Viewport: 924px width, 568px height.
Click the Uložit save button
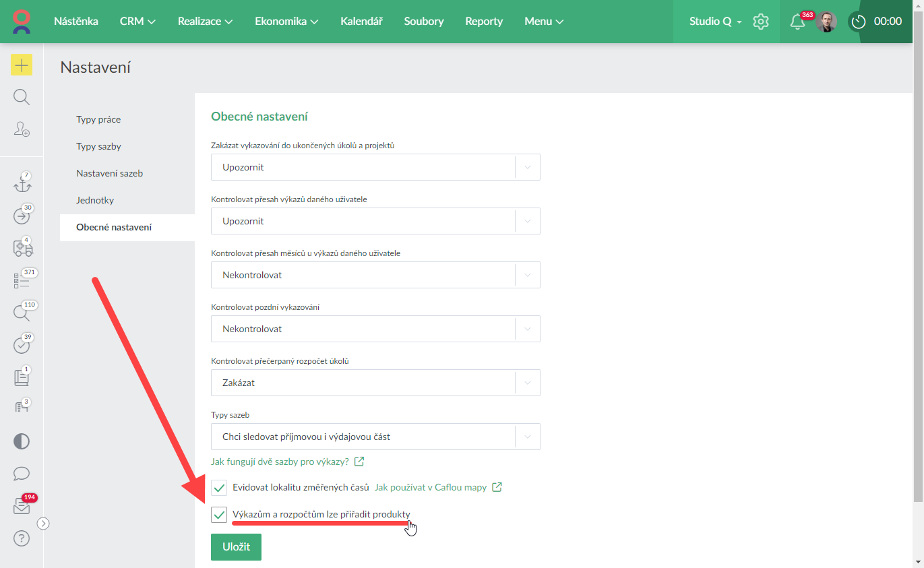[236, 547]
